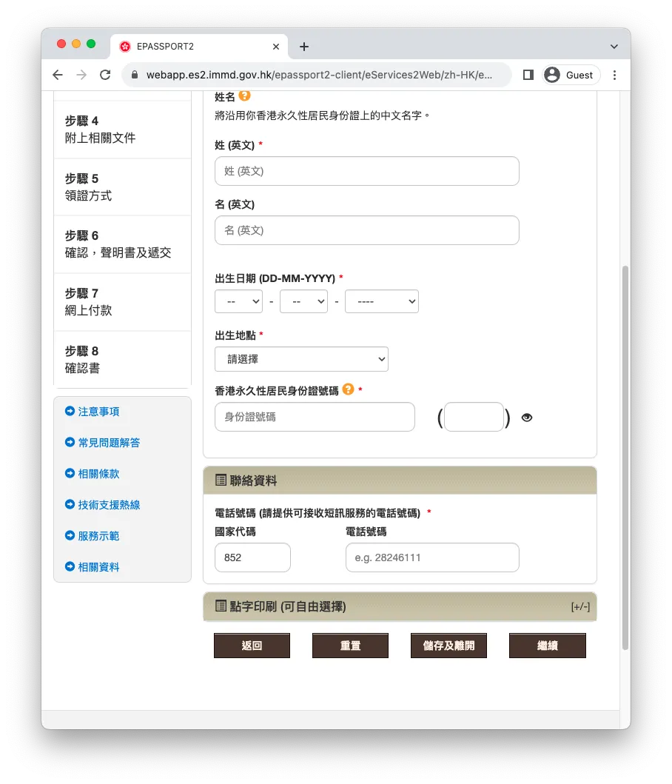Screen dimensions: 672x784
Task: Open the birth year dropdown
Action: 381,301
